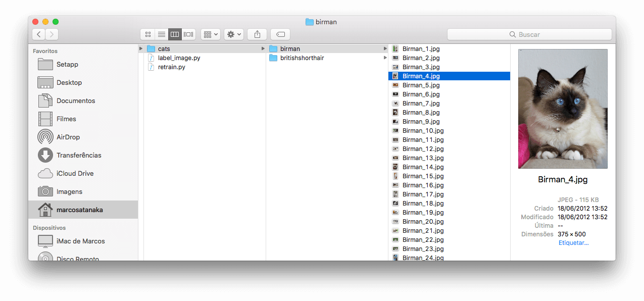Click the Share toolbar button
The image size is (644, 301).
(257, 34)
